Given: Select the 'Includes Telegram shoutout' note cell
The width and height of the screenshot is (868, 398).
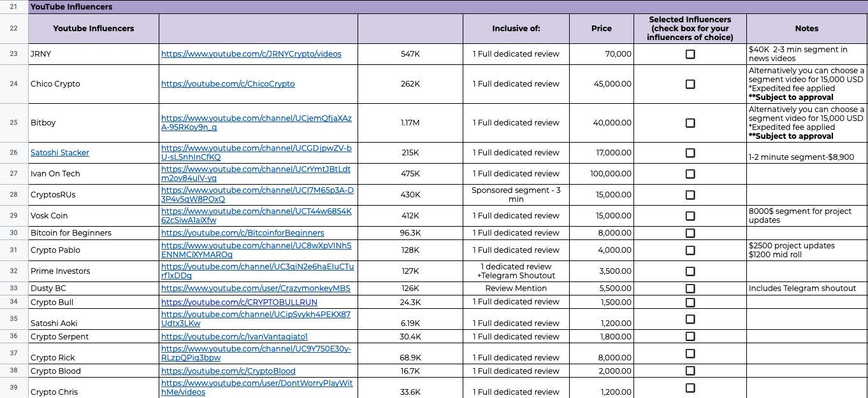Looking at the screenshot, I should (807, 288).
